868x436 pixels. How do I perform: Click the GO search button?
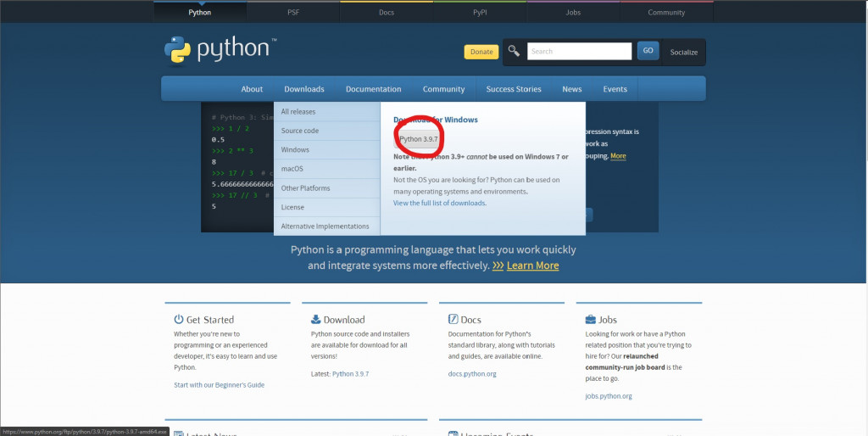648,50
